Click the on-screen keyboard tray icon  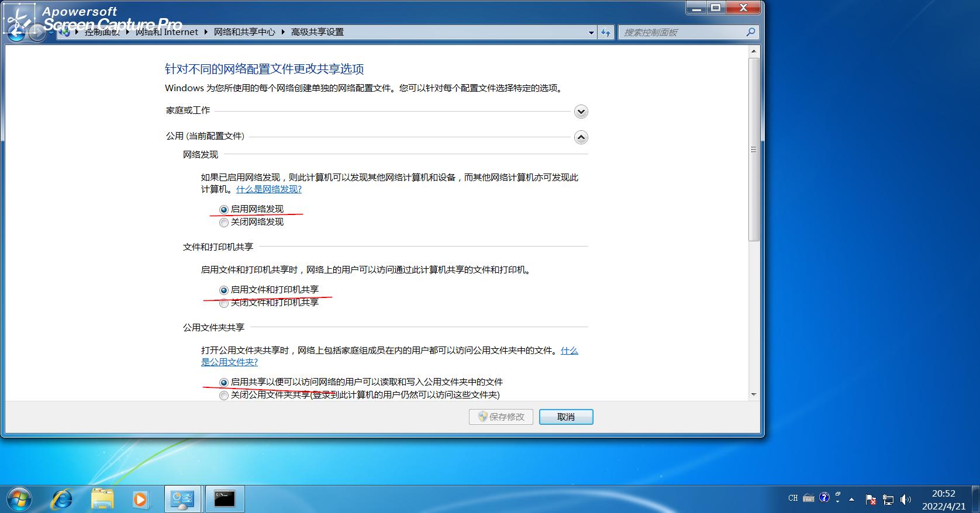[809, 498]
